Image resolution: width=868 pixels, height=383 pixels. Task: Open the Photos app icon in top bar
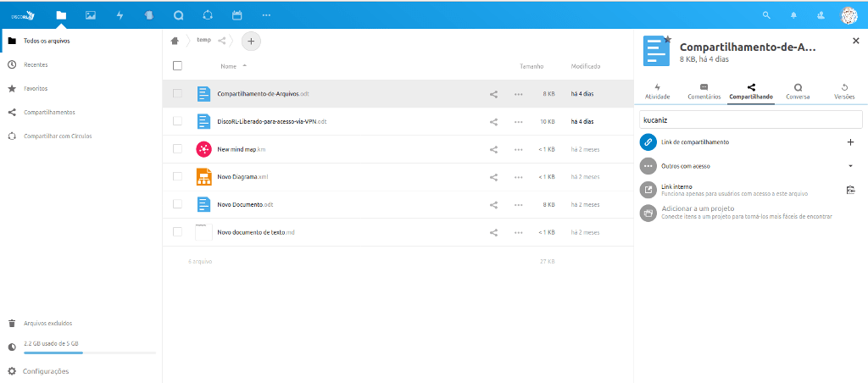91,15
